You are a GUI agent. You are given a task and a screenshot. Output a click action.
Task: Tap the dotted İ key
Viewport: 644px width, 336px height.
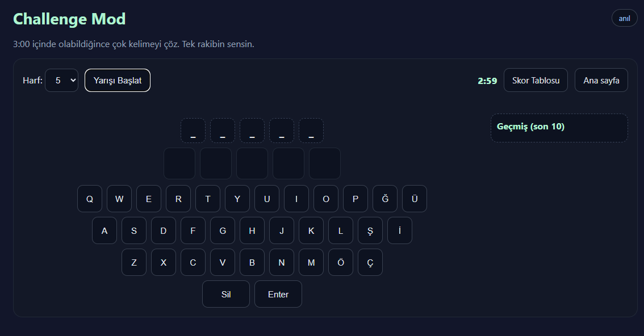coord(400,230)
